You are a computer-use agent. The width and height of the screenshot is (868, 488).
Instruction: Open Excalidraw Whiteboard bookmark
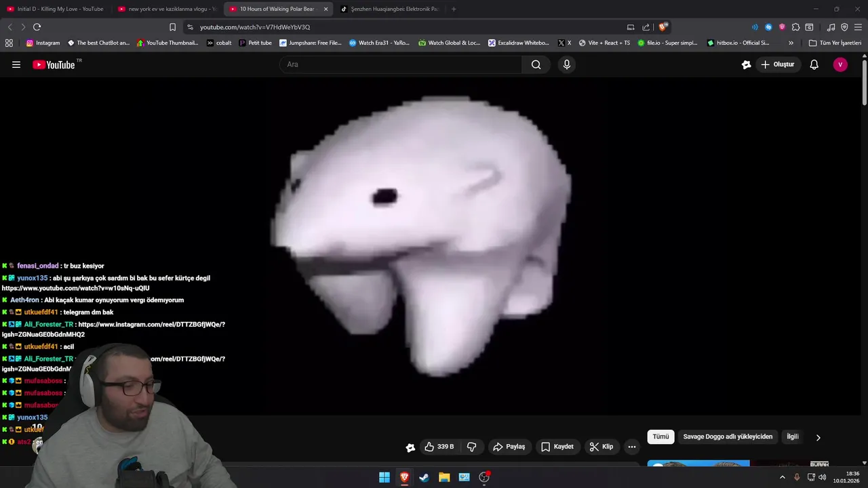coord(519,43)
